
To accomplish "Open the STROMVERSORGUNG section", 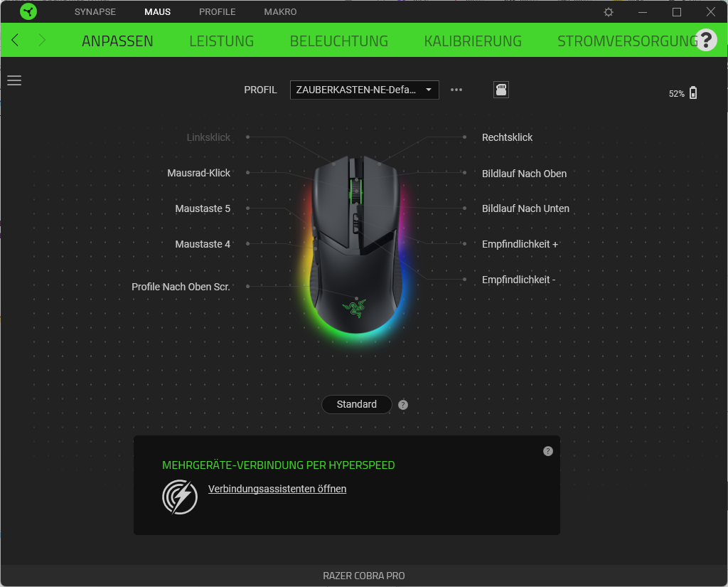I will click(x=627, y=41).
